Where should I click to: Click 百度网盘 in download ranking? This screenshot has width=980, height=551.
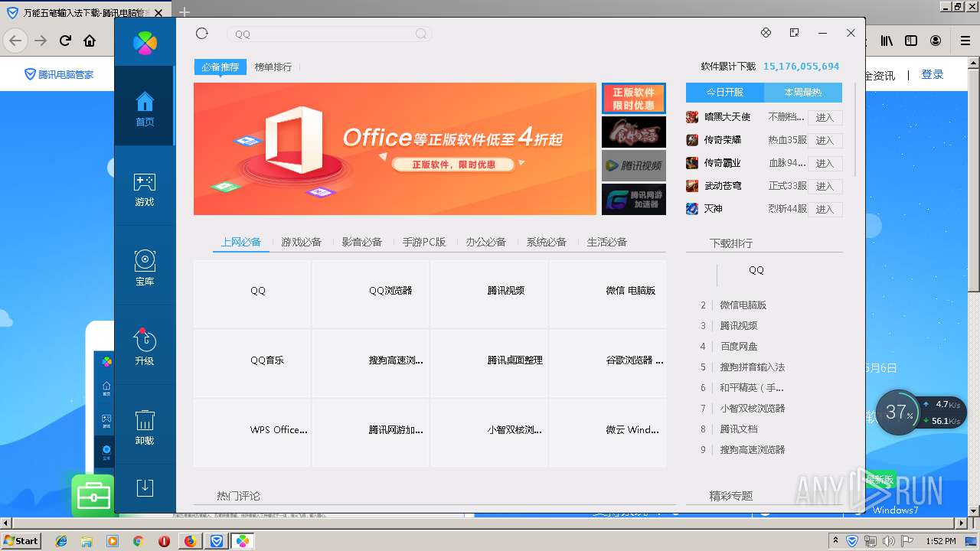[x=739, y=347]
